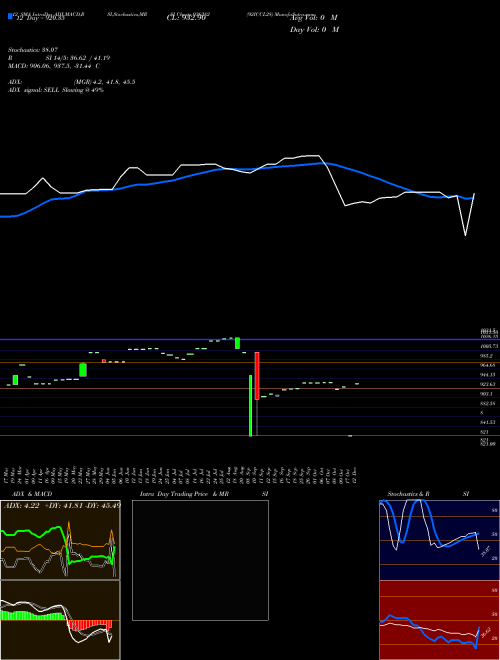The image size is (500, 660).
Task: Select the 'Day Vol: 0 M' text
Action: click(x=314, y=30)
